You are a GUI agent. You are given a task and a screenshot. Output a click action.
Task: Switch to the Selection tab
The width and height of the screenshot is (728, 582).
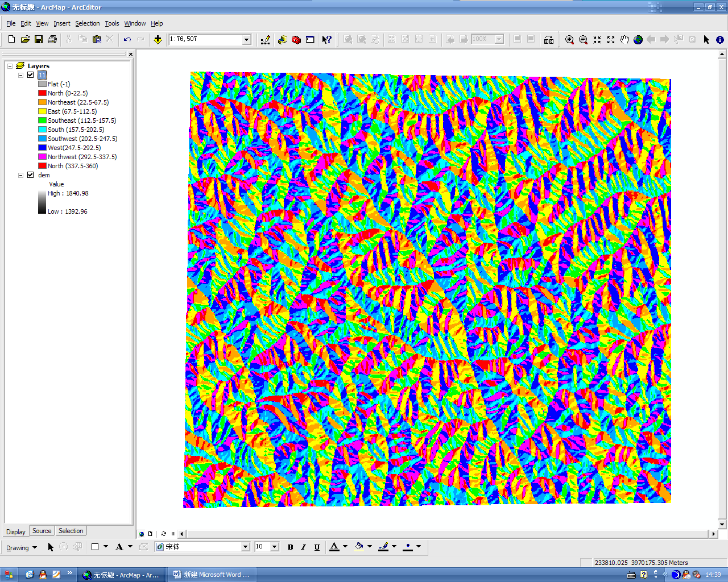pos(71,531)
